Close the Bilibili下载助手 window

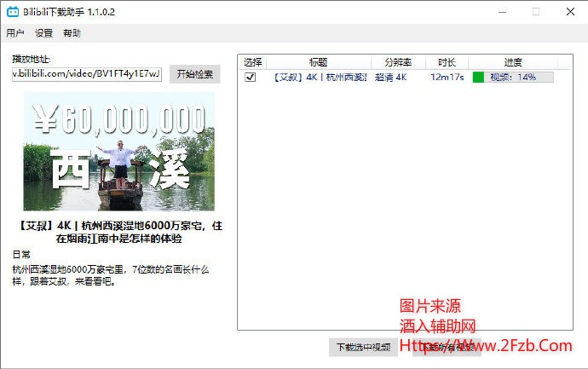click(570, 12)
